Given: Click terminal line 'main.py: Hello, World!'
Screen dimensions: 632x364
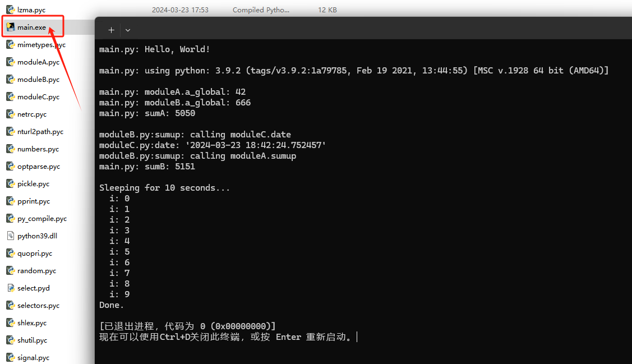Looking at the screenshot, I should click(x=154, y=49).
